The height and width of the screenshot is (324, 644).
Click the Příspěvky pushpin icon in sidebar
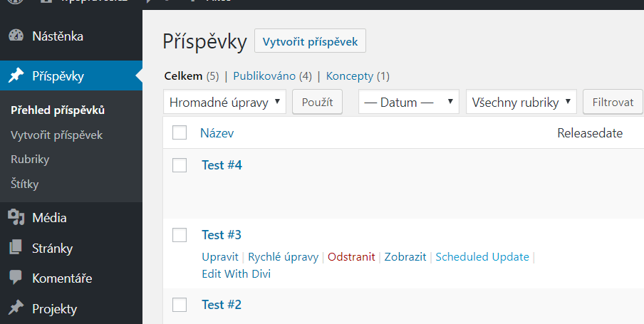click(x=16, y=75)
